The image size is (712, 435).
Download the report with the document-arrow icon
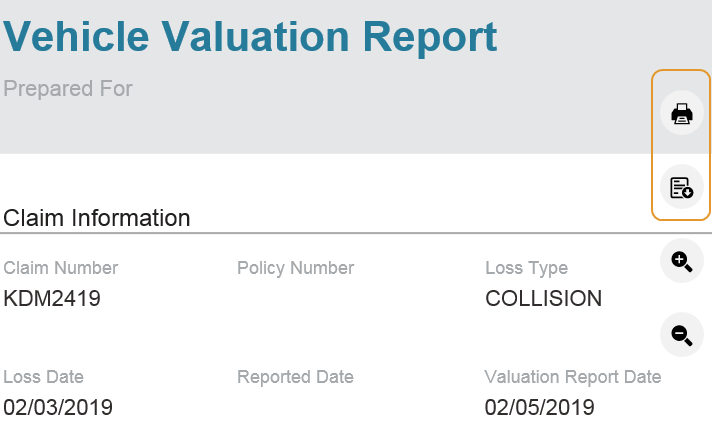(682, 187)
